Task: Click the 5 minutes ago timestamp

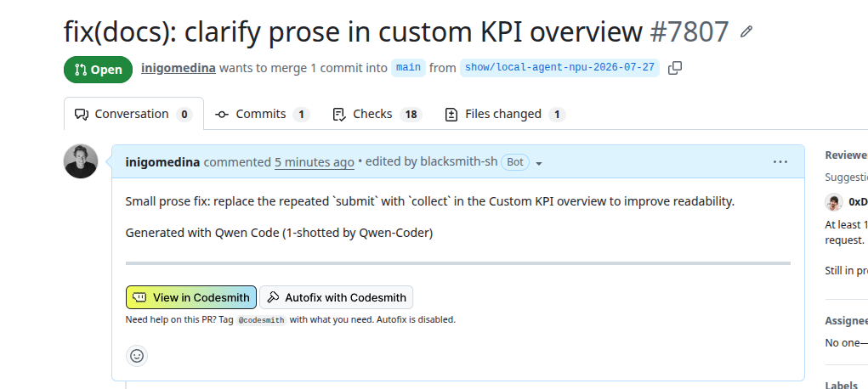Action: (315, 162)
